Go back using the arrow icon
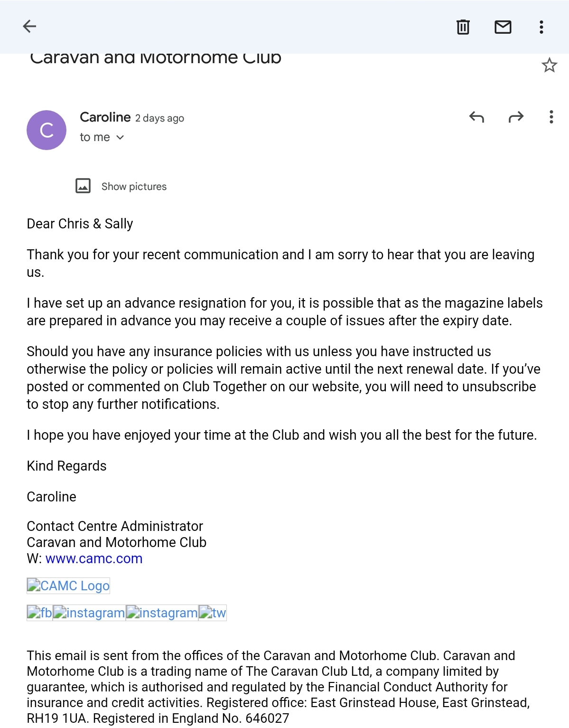 29,27
